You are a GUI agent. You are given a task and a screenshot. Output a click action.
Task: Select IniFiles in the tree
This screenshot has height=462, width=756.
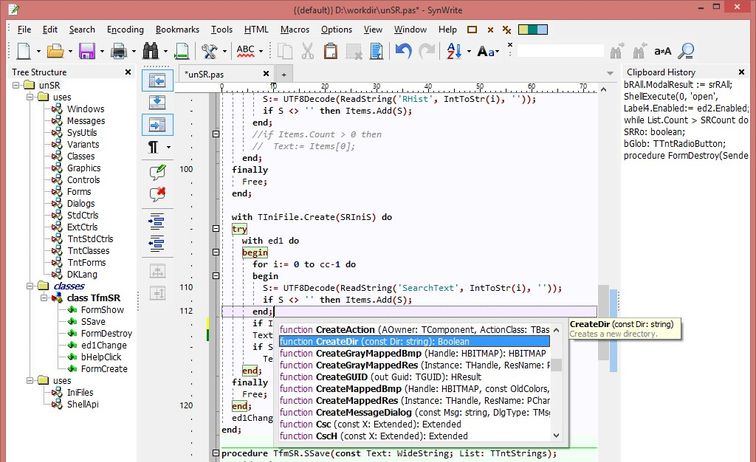80,393
